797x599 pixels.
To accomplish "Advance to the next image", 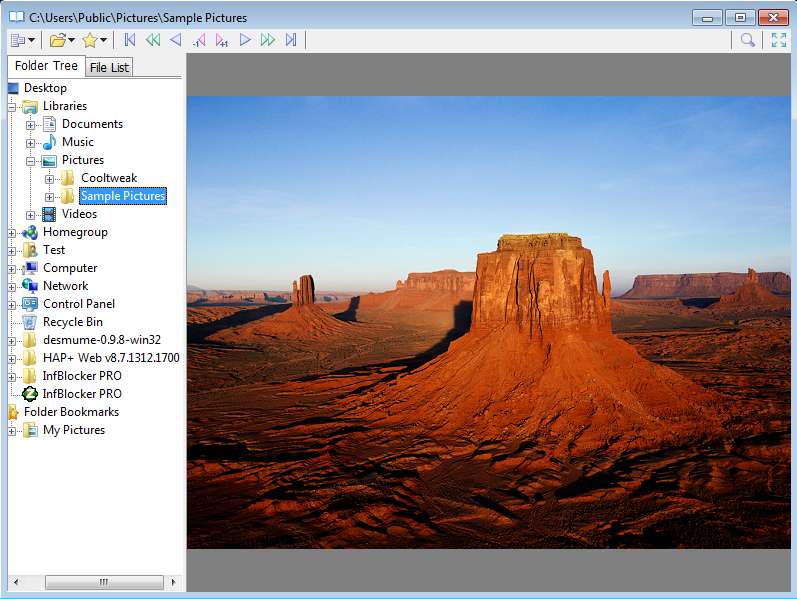I will [x=245, y=40].
